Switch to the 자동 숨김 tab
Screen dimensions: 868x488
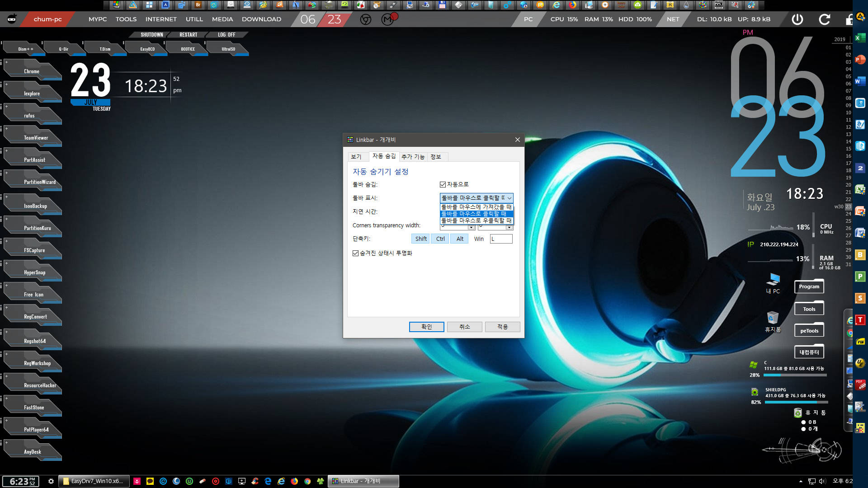point(384,156)
